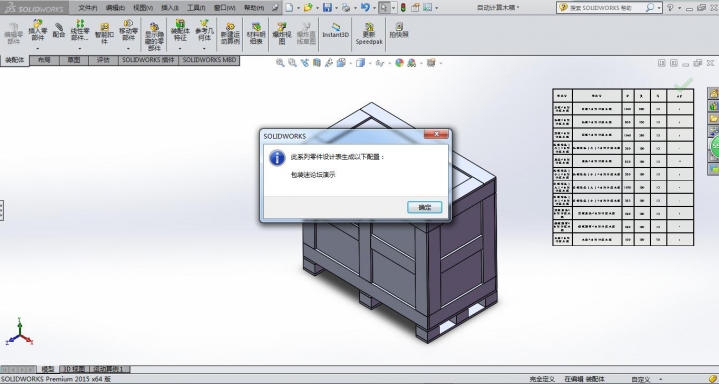
Task: Close the SOLIDWORKS message dialog
Action: pyautogui.click(x=436, y=134)
